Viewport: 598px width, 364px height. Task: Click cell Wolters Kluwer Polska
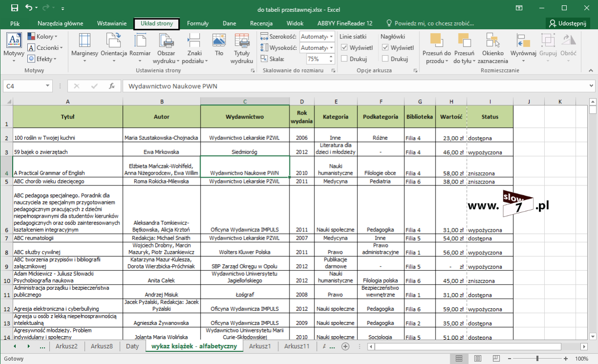(245, 249)
